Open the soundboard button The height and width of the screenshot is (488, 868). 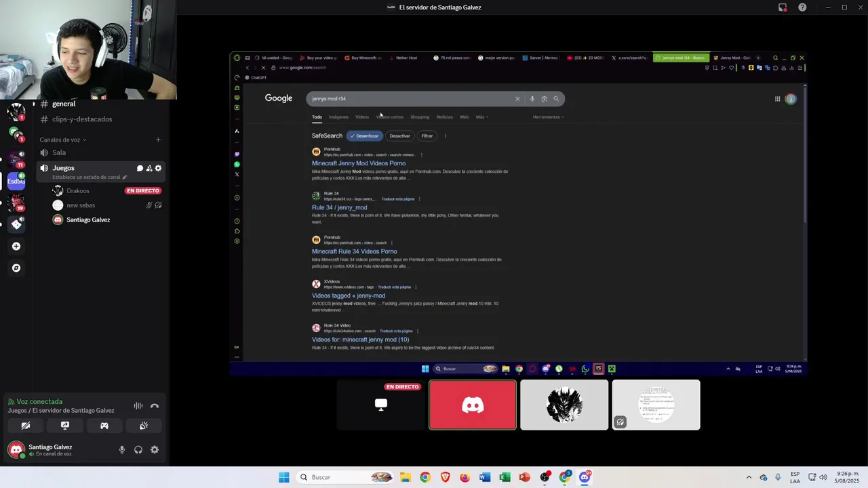click(x=144, y=426)
